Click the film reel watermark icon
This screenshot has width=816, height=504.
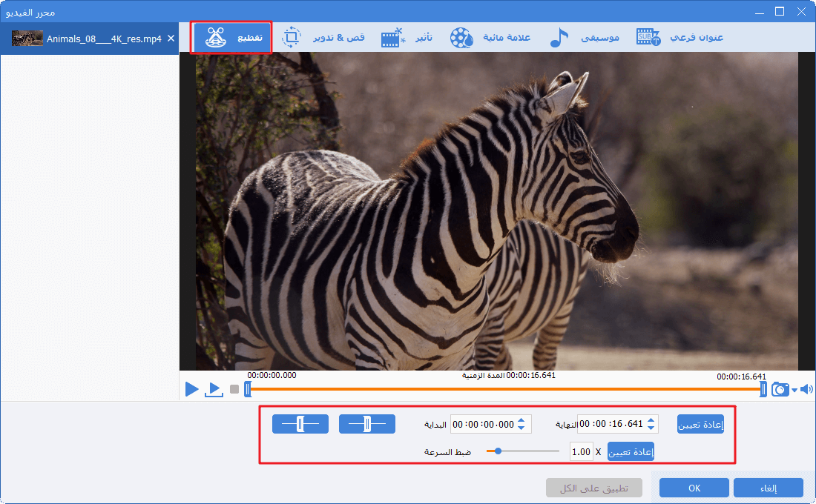point(461,38)
